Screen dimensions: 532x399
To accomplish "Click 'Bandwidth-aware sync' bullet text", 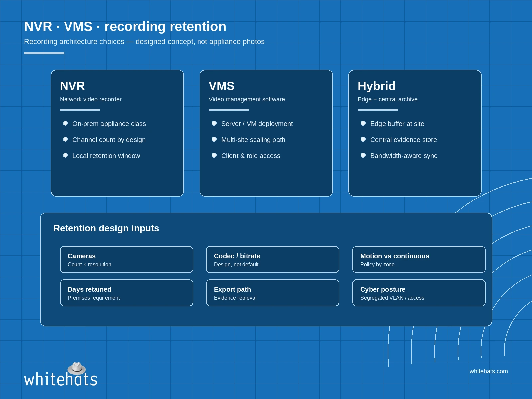I will coord(404,156).
